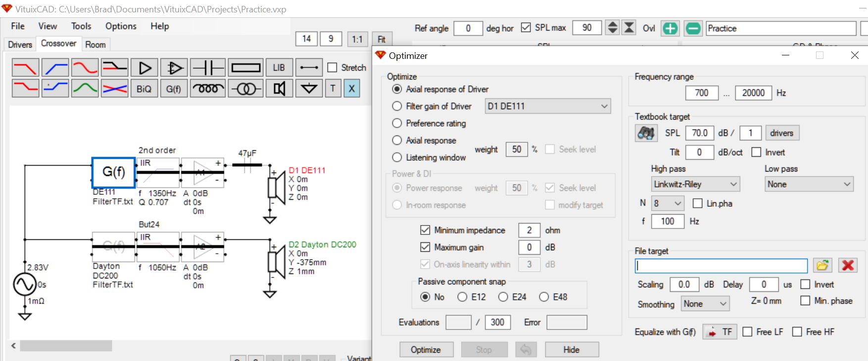Select the highlighted G(f) block in schematic
Image resolution: width=868 pixels, height=361 pixels.
point(114,173)
